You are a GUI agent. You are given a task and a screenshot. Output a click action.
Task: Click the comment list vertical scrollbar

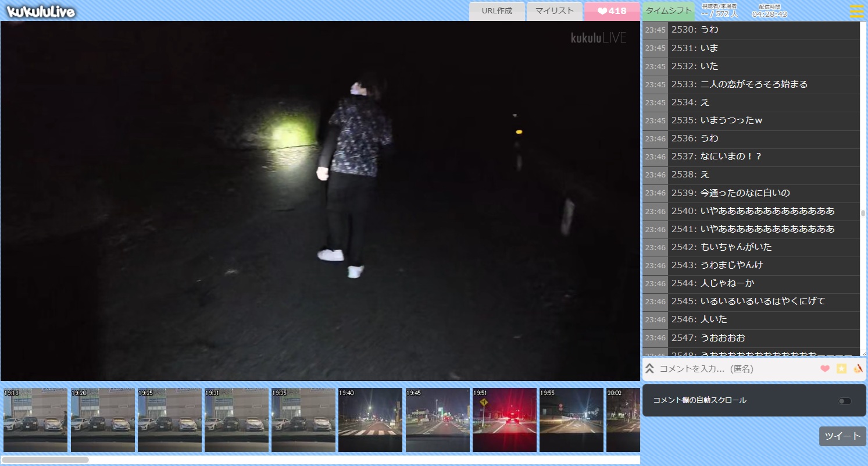coord(863,214)
